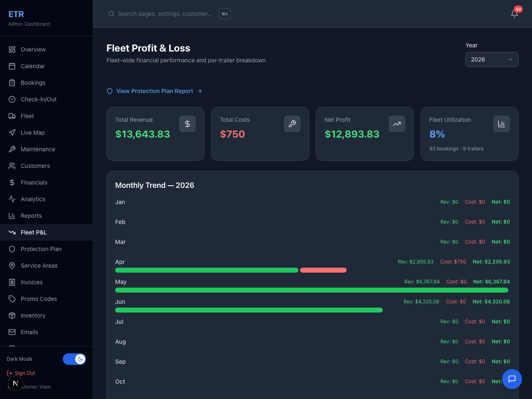
Task: Click the Bookings clipboard icon
Action: [12, 83]
